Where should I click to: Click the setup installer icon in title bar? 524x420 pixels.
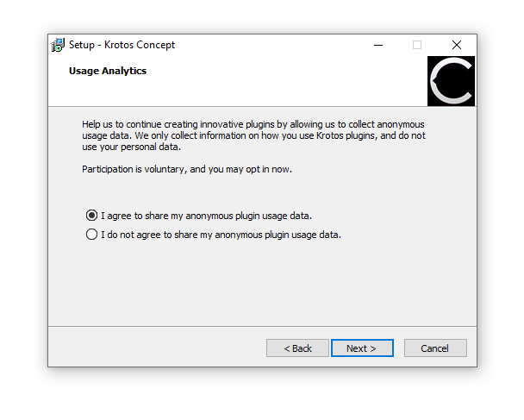pyautogui.click(x=58, y=45)
